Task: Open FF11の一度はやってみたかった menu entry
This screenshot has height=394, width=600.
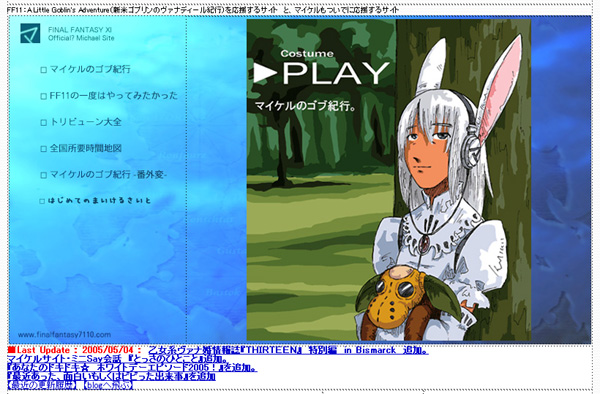Action: click(x=114, y=96)
